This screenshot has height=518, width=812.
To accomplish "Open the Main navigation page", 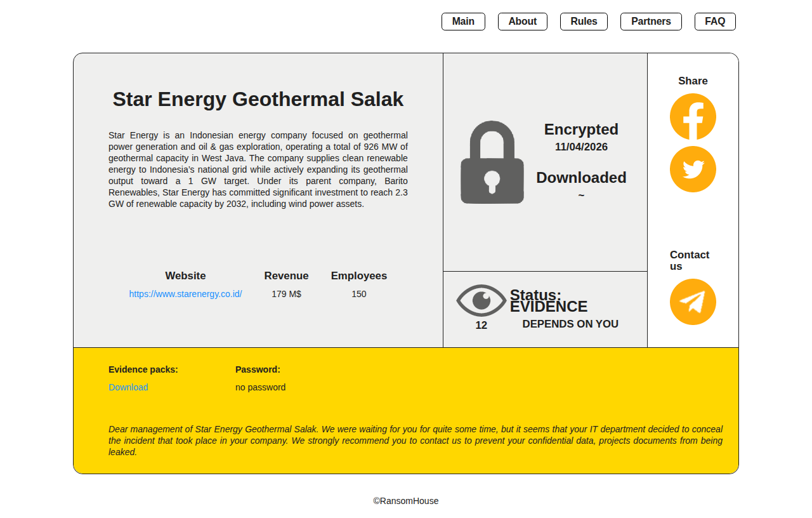I will coord(463,22).
